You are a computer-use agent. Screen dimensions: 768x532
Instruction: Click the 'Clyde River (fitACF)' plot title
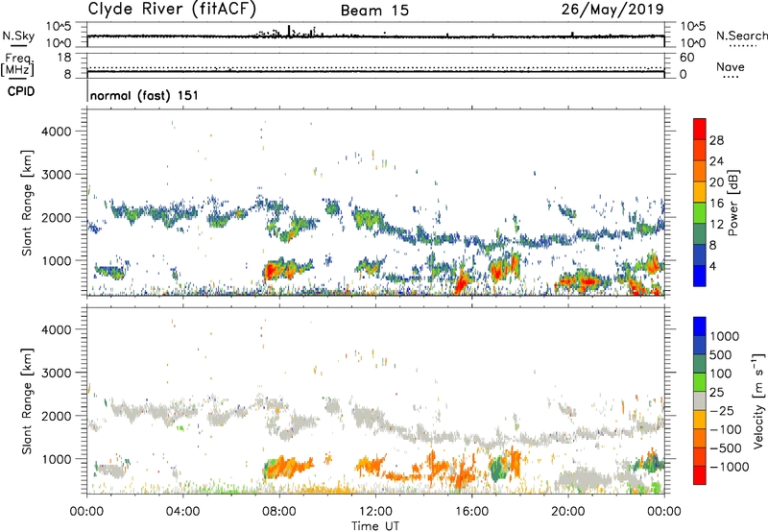point(172,9)
